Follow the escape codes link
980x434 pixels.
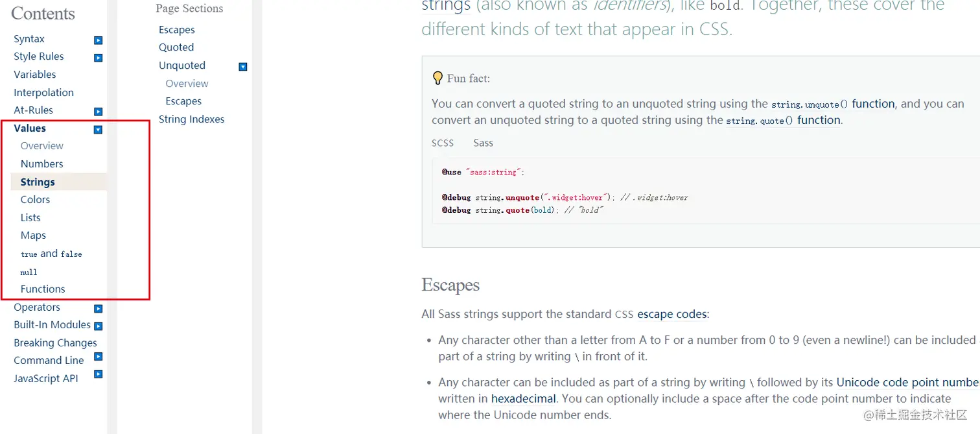[x=672, y=314]
